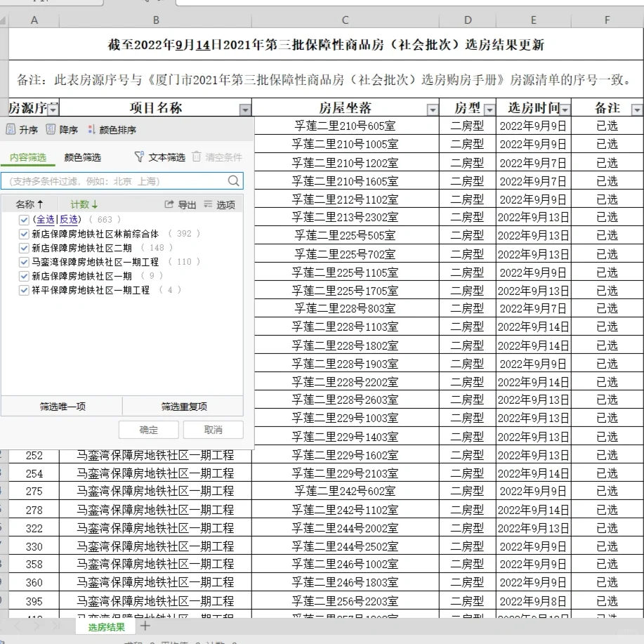Screen dimensions: 644x644
Task: Open filter dropdown for 选房时间 column
Action: (565, 110)
